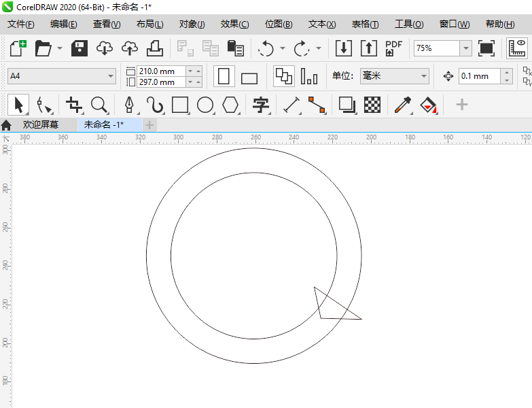Select the Color Eyedropper tool
This screenshot has height=408, width=532.
[x=403, y=105]
